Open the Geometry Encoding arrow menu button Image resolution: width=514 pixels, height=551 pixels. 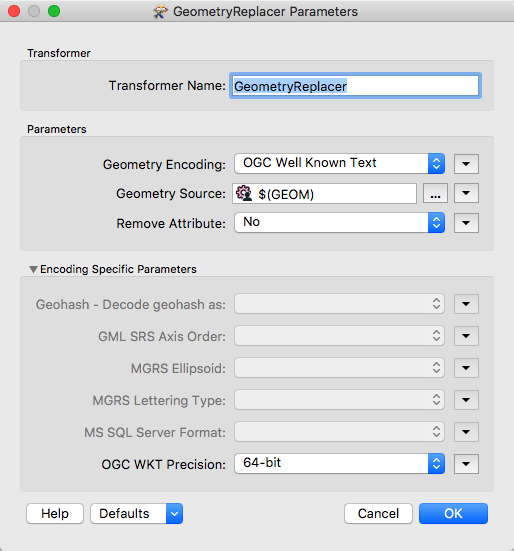(x=466, y=164)
